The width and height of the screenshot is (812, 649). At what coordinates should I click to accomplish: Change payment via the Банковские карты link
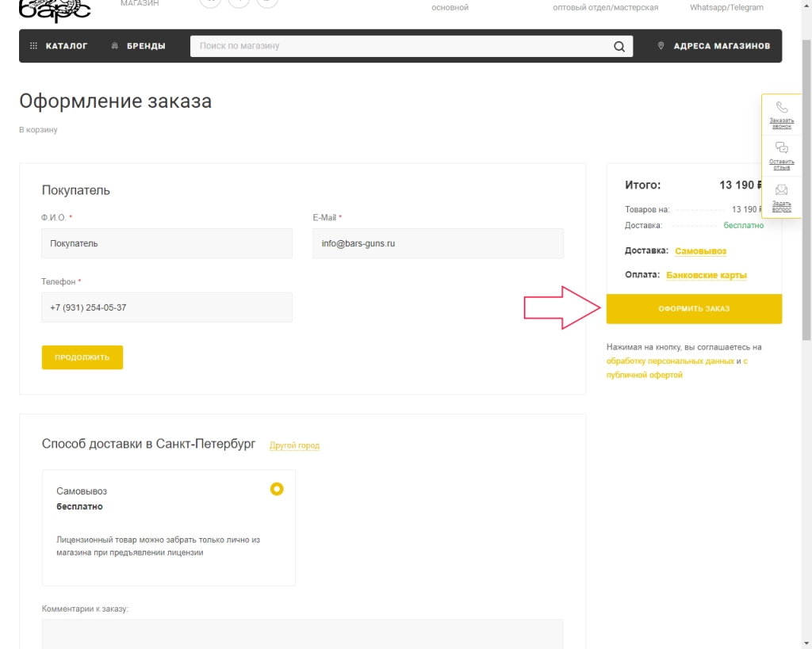click(706, 276)
